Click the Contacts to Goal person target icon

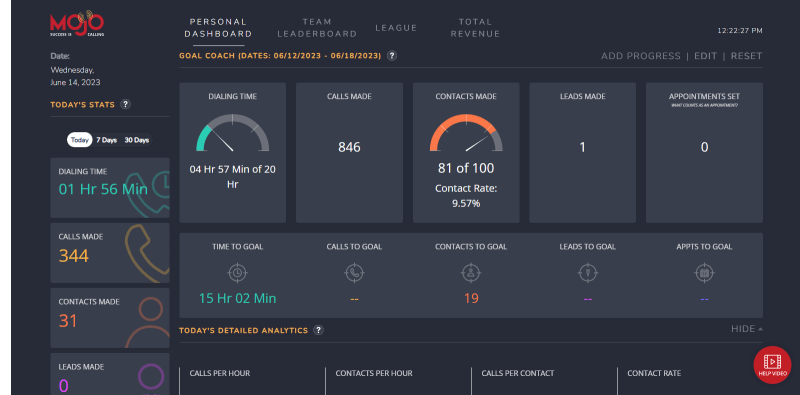coord(471,273)
